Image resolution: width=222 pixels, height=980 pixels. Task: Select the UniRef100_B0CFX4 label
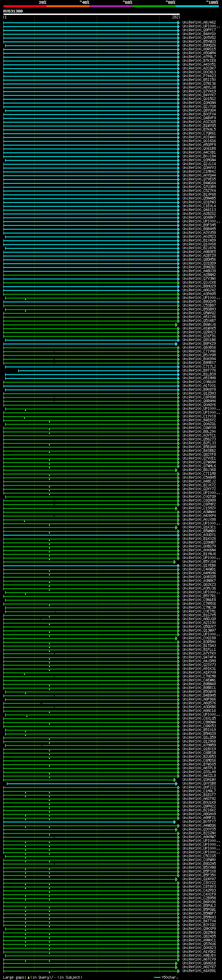[199, 114]
